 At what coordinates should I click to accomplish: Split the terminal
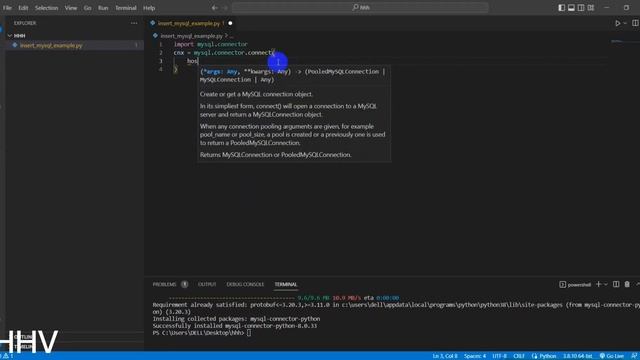(x=616, y=284)
